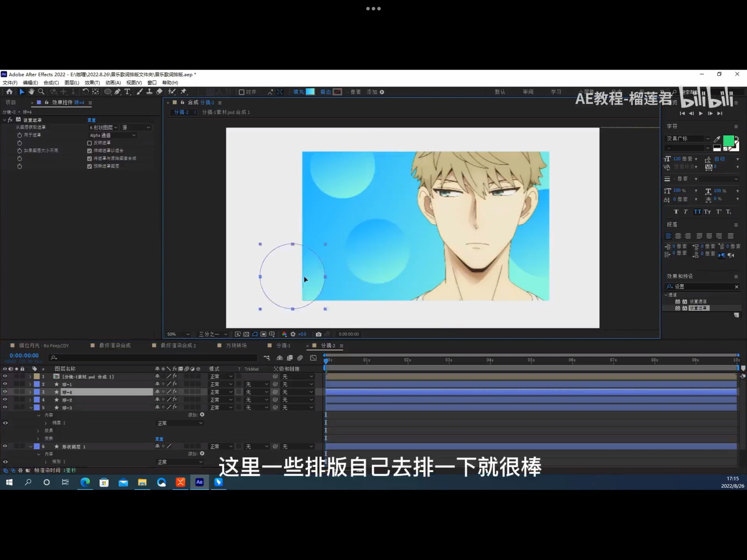Hide 形状图层 1 with eye icon
This screenshot has width=747, height=560.
(x=5, y=446)
